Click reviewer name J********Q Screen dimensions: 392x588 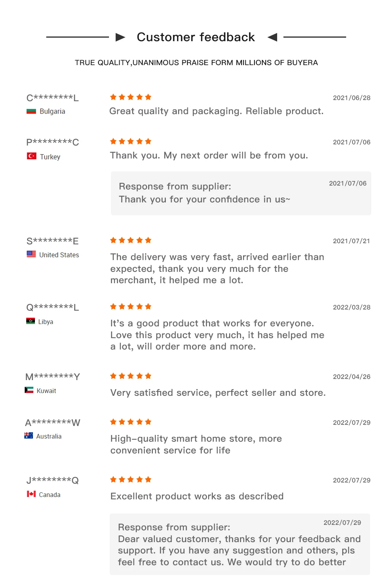tap(53, 480)
